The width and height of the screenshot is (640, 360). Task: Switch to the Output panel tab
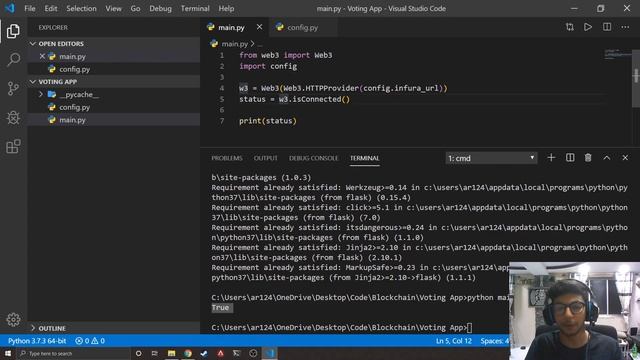tap(265, 158)
